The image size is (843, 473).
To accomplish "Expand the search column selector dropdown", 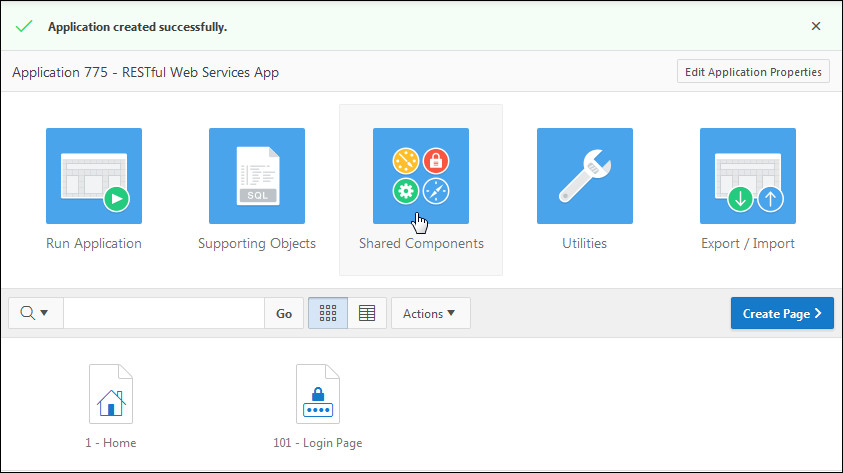I will tap(35, 313).
